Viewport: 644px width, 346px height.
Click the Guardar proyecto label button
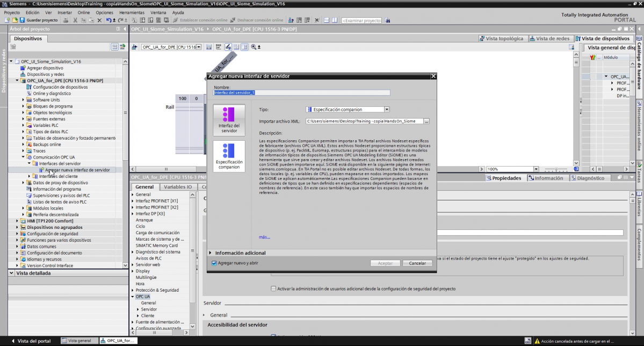42,20
